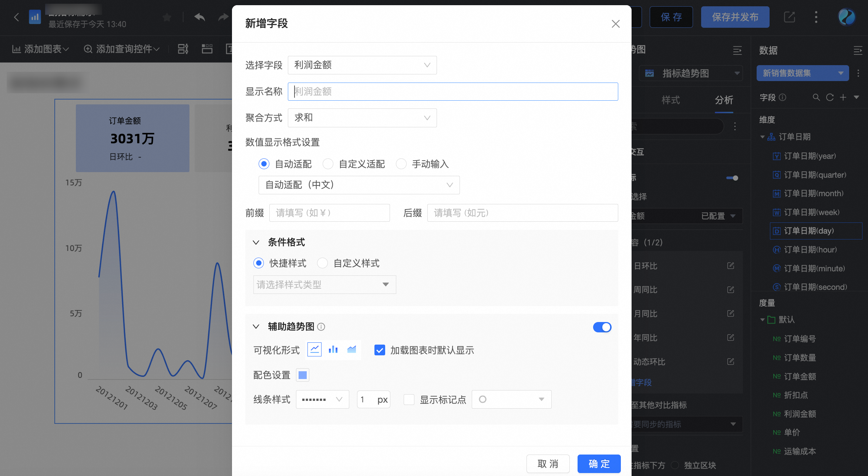Turn off the 辅助趋势图 toggle switch
The width and height of the screenshot is (868, 476).
coord(602,327)
